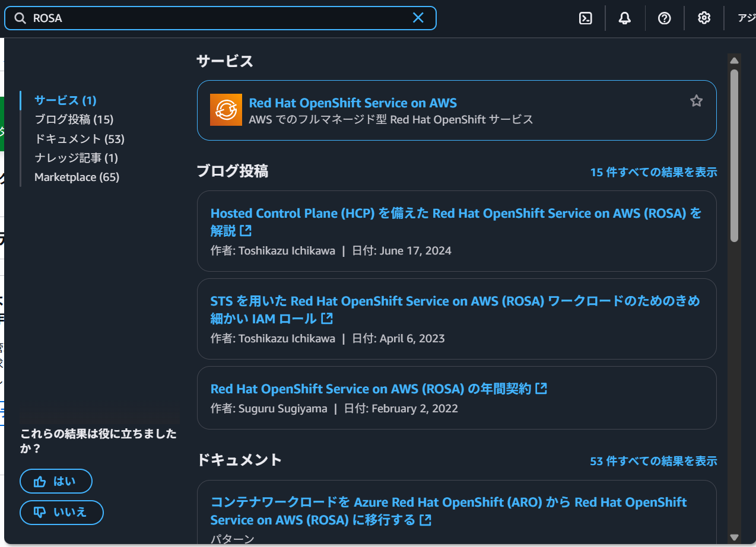Open Hosted Control Plane (HCP) blog post
This screenshot has height=547, width=756.
tap(456, 222)
